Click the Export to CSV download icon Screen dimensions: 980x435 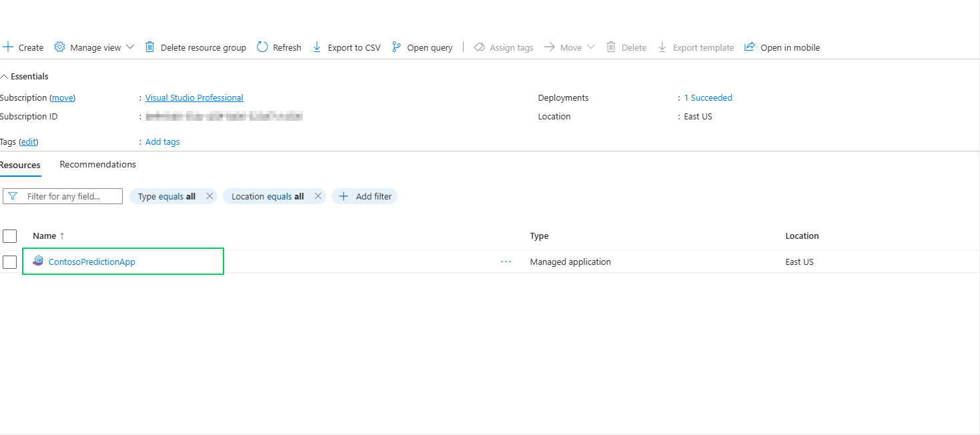(317, 47)
